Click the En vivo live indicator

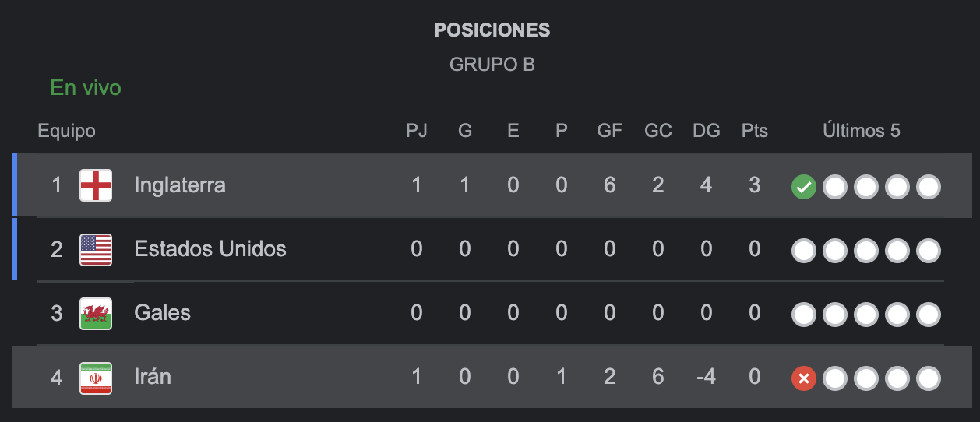tap(86, 88)
